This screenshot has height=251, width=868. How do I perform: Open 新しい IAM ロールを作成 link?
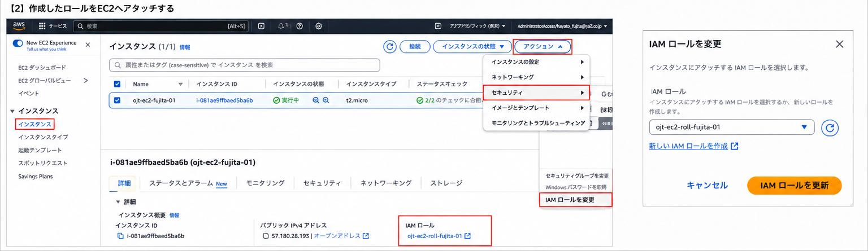tap(694, 146)
